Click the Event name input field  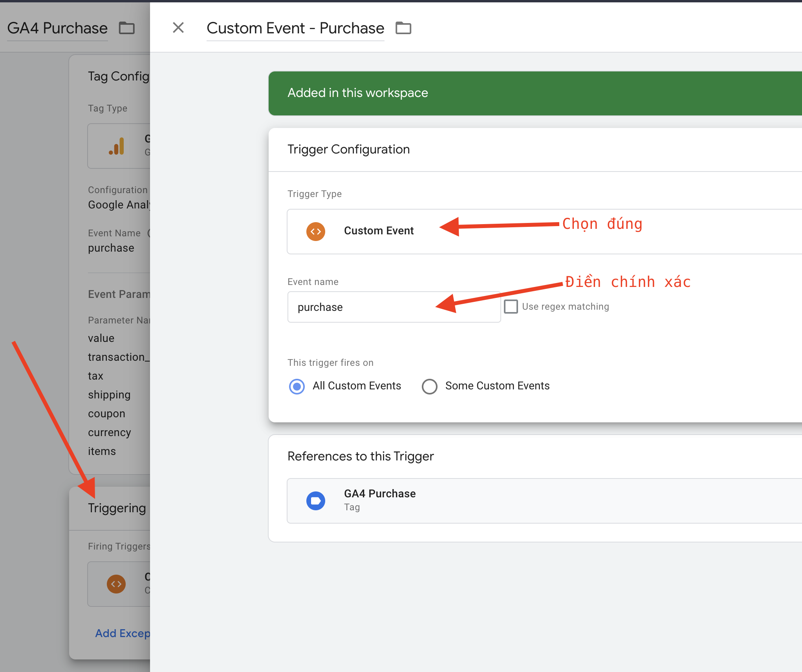(394, 307)
